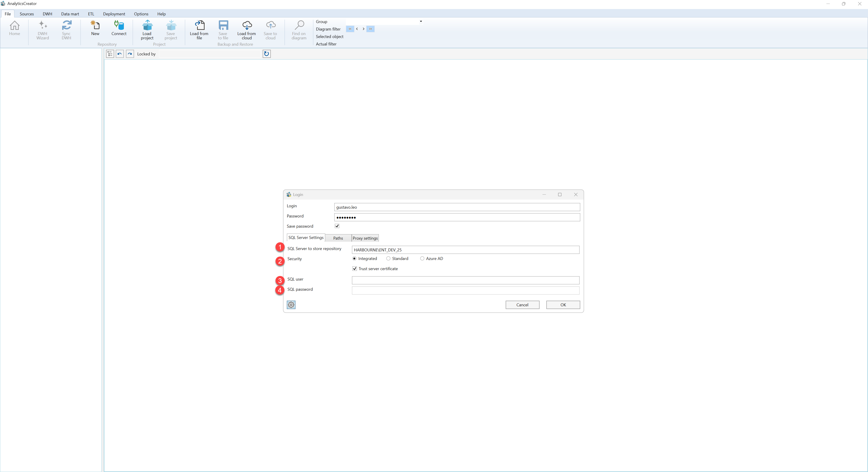This screenshot has width=868, height=472.
Task: Focus the Password field
Action: (x=457, y=217)
